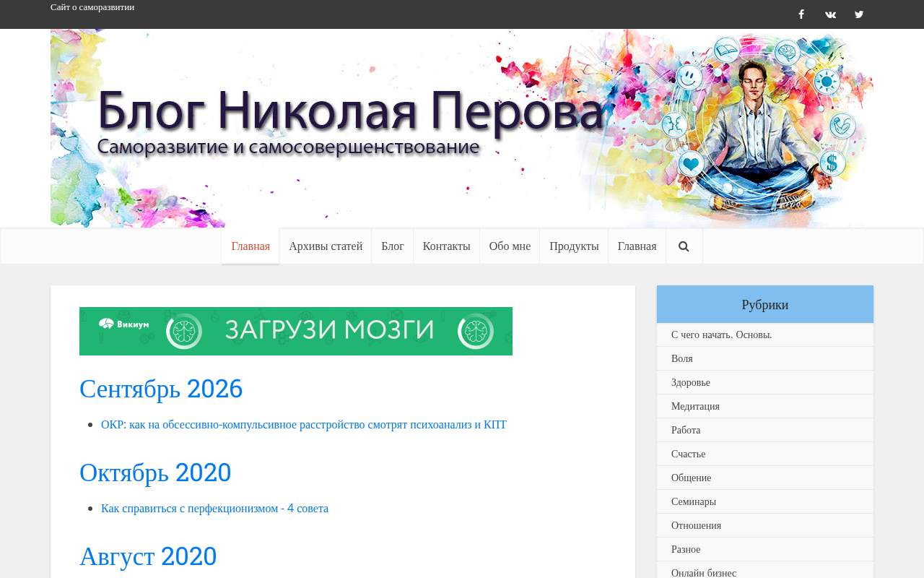
Task: Open the С чего начать. Основы. rubric
Action: tap(722, 335)
